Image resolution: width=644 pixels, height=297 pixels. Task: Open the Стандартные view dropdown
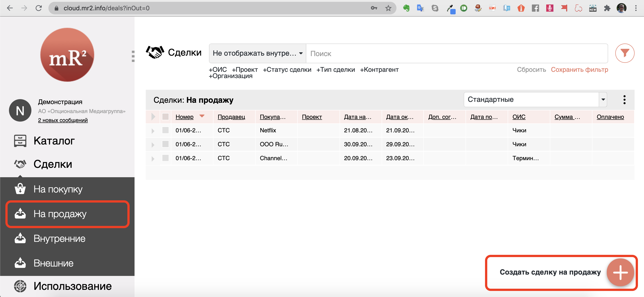(x=535, y=100)
